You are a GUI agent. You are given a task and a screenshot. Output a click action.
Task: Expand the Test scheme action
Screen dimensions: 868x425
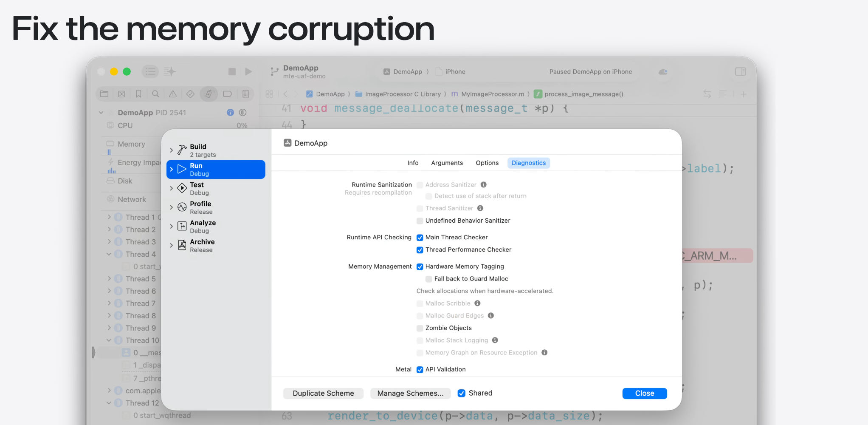tap(172, 189)
